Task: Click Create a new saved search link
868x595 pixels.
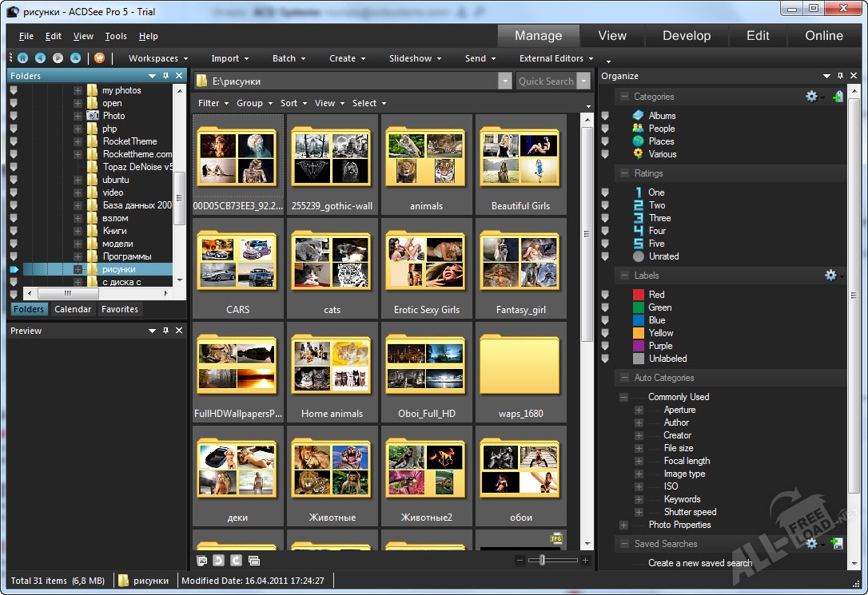Action: [x=699, y=563]
